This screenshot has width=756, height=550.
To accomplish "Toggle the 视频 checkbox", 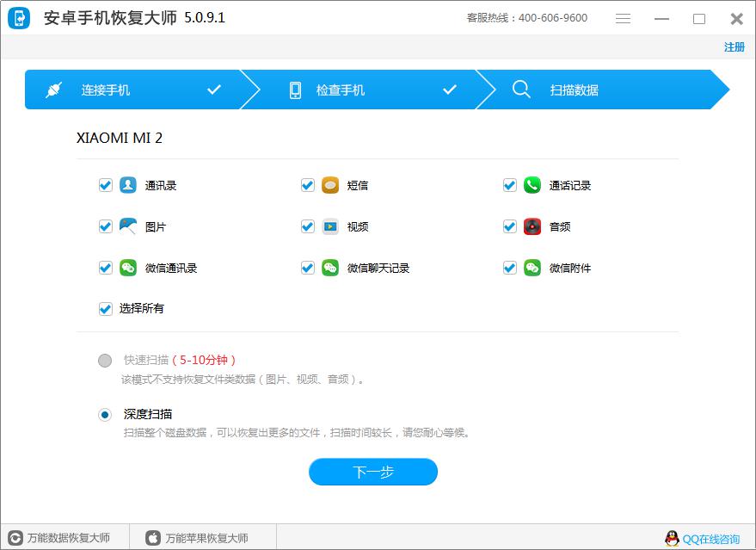I will (308, 226).
